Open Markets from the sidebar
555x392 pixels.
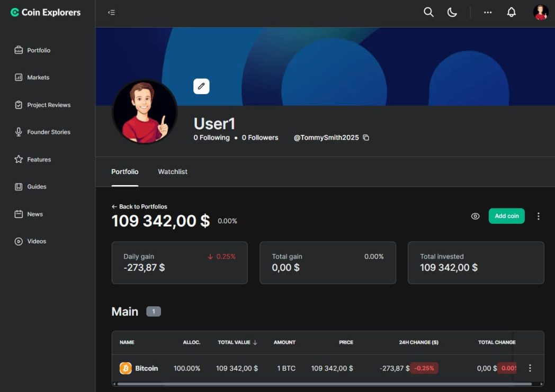pyautogui.click(x=38, y=77)
